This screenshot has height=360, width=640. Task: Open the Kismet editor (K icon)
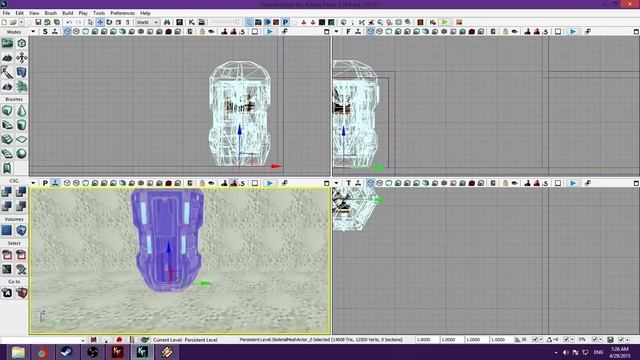pos(191,22)
